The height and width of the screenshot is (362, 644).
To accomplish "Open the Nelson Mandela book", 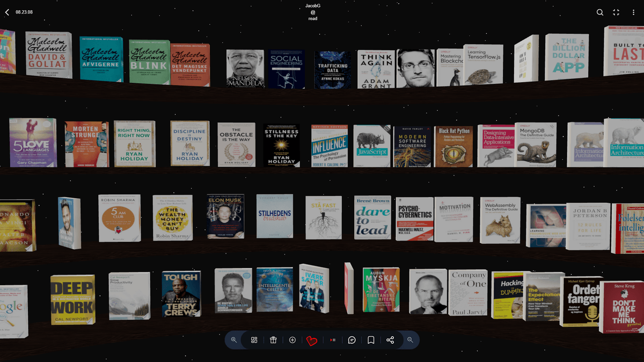I will pyautogui.click(x=245, y=69).
